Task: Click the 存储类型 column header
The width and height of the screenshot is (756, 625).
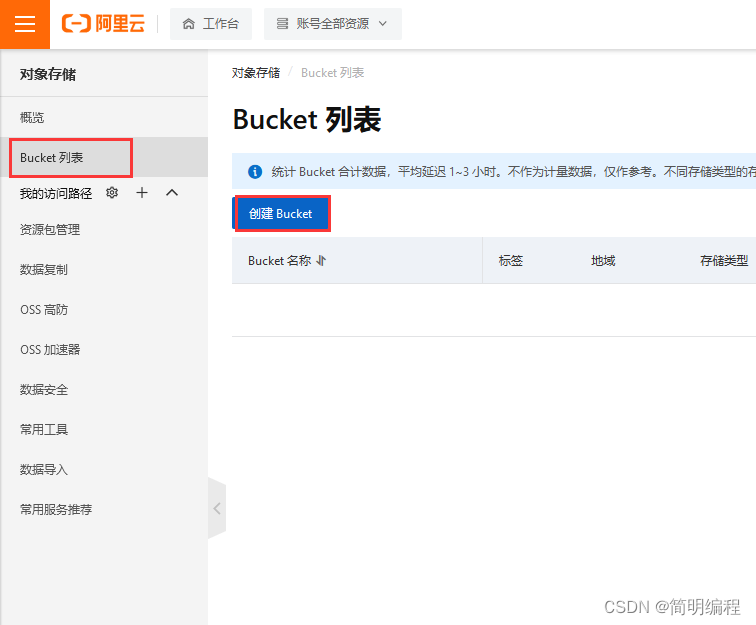Action: [724, 261]
